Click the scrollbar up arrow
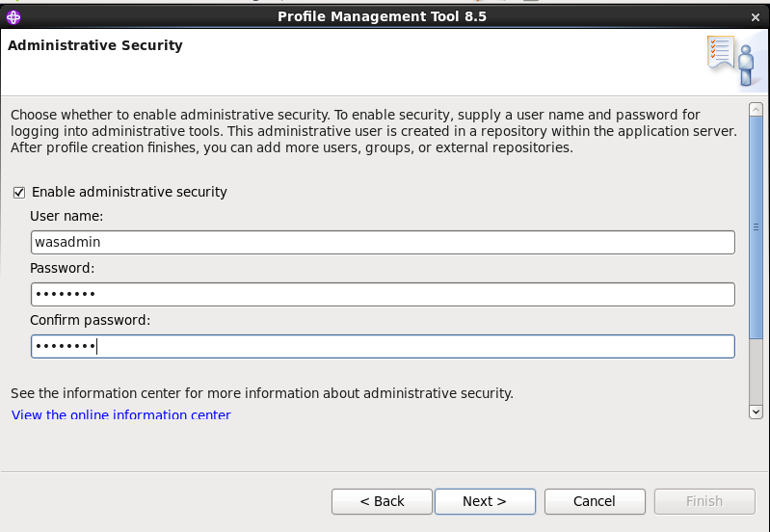 pyautogui.click(x=756, y=109)
